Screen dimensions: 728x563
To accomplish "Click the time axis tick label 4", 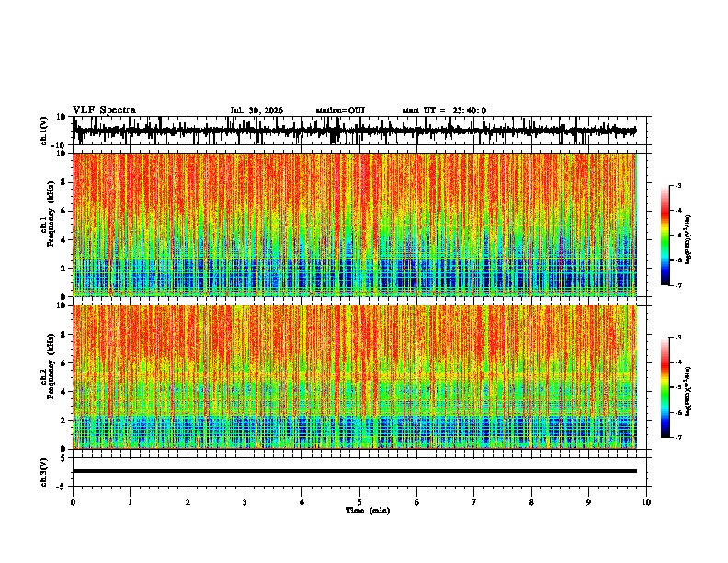I will click(x=302, y=502).
